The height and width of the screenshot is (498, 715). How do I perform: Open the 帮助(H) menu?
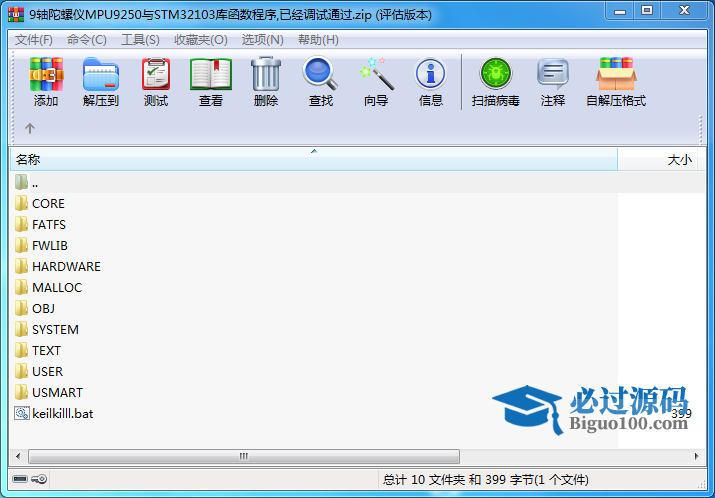tap(318, 40)
